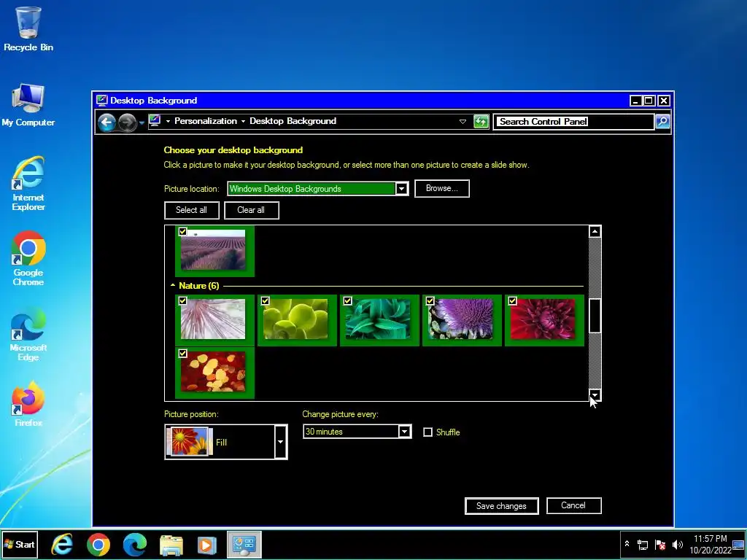Expand arrow before Personalization breadcrumb

tap(169, 122)
